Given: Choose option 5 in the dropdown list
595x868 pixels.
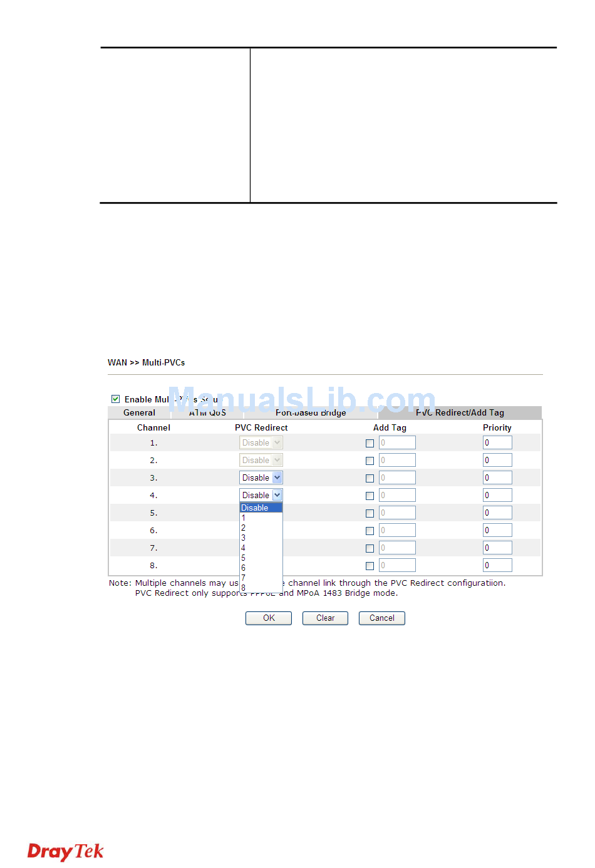Looking at the screenshot, I should [261, 558].
